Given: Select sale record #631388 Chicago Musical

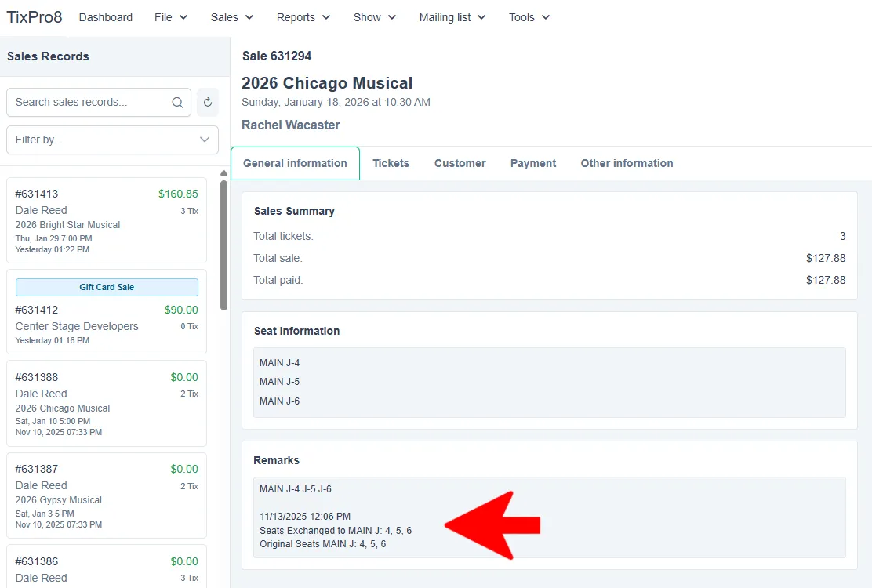Looking at the screenshot, I should pos(107,404).
